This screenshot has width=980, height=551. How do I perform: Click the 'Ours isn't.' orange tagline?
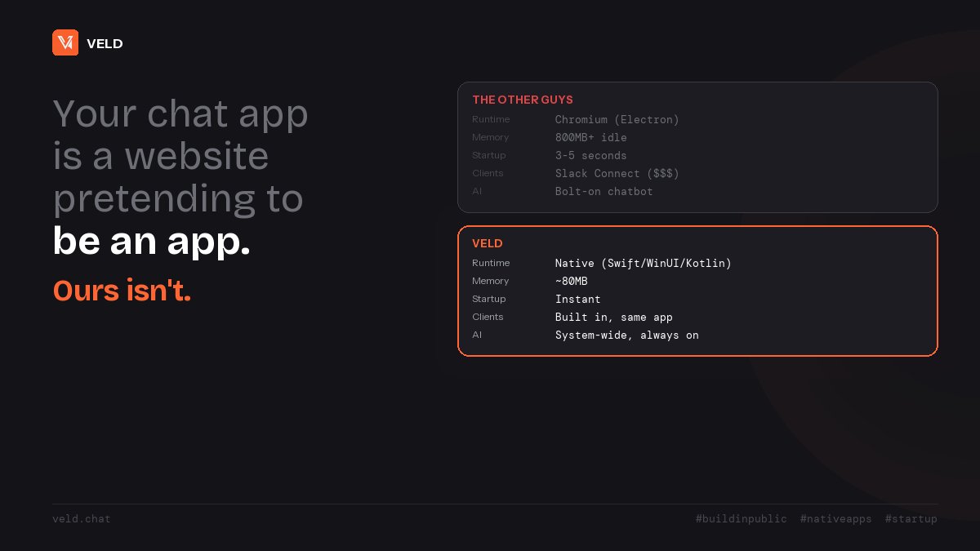click(x=122, y=291)
